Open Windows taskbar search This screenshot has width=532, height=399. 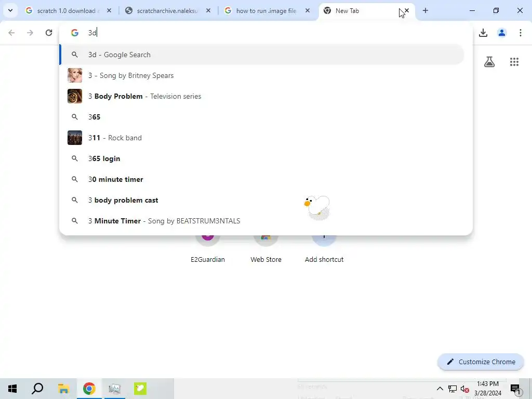(37, 389)
